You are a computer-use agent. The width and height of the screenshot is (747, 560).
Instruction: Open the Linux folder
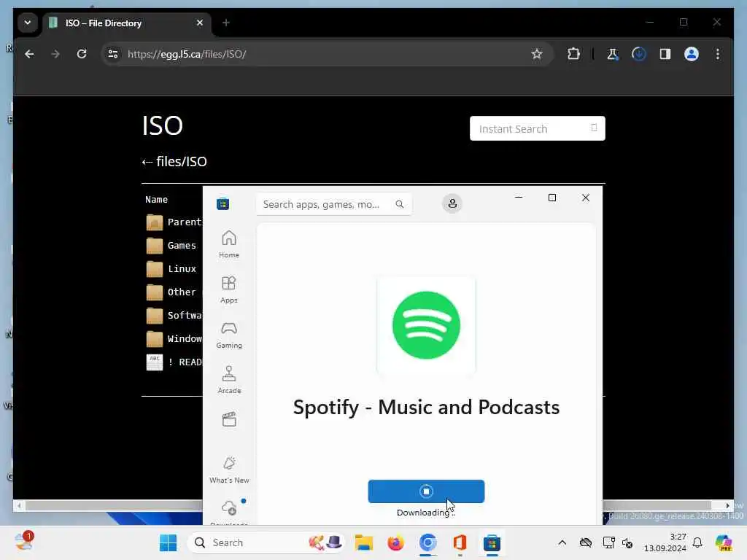pos(171,268)
